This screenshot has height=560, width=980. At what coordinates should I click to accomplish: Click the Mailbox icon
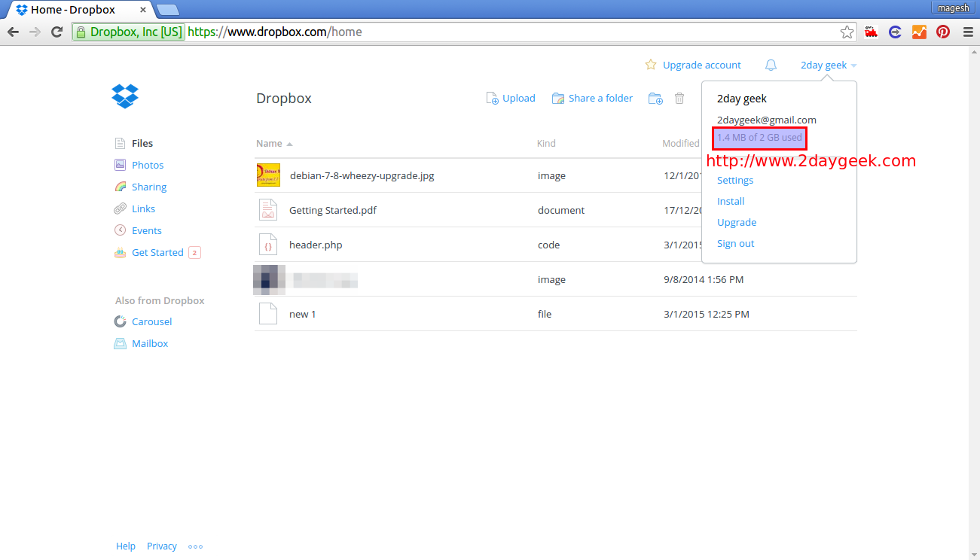(120, 343)
